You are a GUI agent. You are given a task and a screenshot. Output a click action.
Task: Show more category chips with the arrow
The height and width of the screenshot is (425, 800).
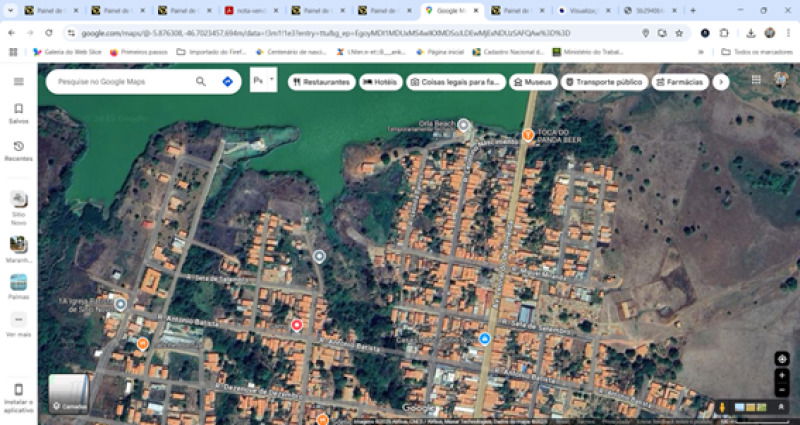click(x=720, y=82)
